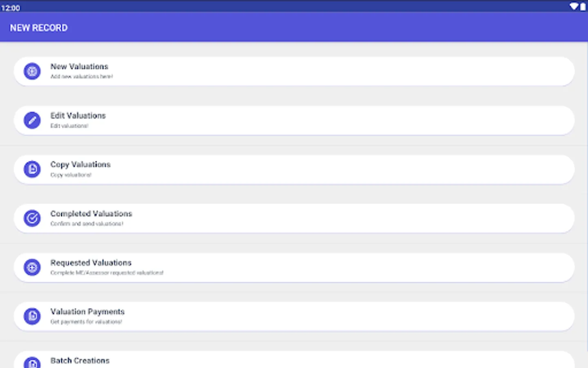Image resolution: width=588 pixels, height=368 pixels.
Task: Tap the New Valuations plus icon
Action: tap(32, 71)
